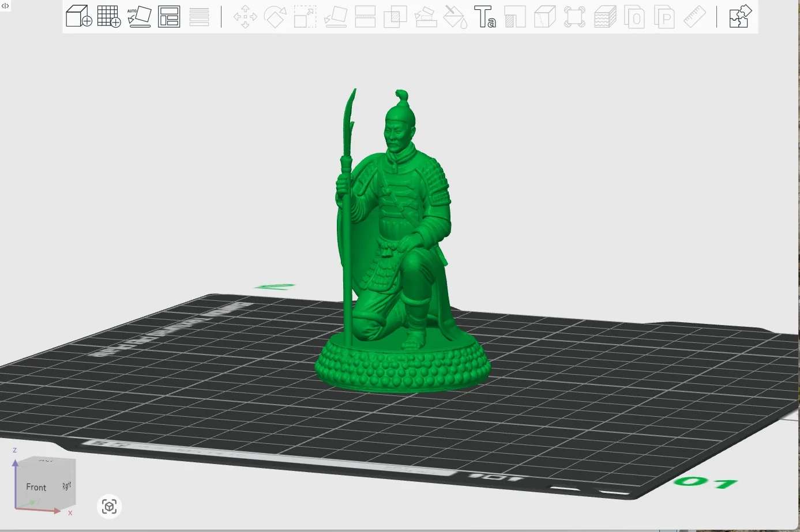This screenshot has width=800, height=532.
Task: Select the Measure ruler tool
Action: (694, 17)
